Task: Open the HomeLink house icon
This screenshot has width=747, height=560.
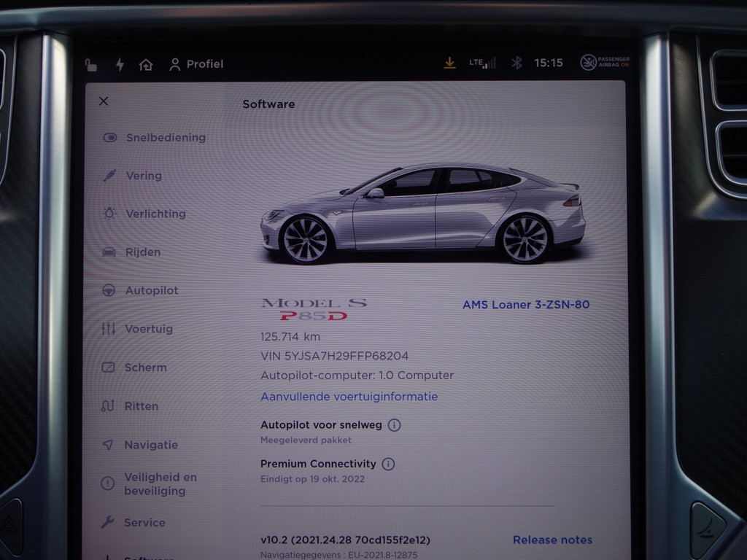Action: 146,64
